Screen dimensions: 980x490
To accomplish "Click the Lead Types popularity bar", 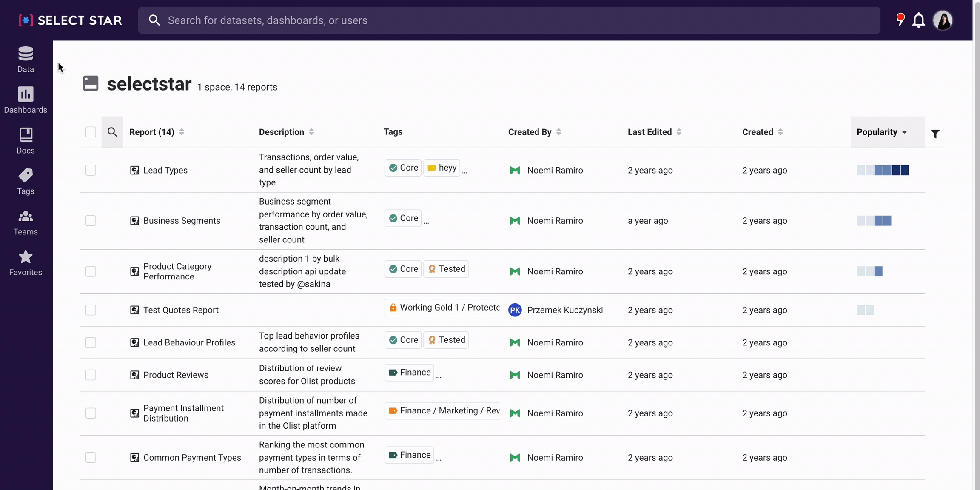I will [883, 170].
